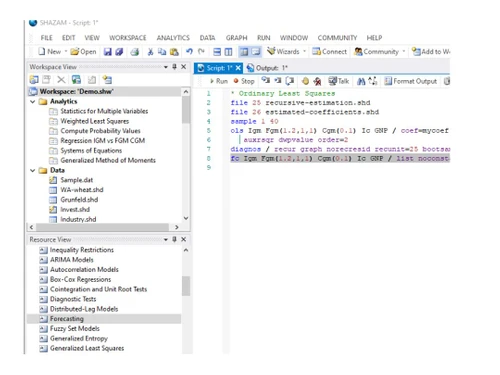The width and height of the screenshot is (500, 375).
Task: Switch to the Output: 1* tab
Action: click(x=267, y=68)
